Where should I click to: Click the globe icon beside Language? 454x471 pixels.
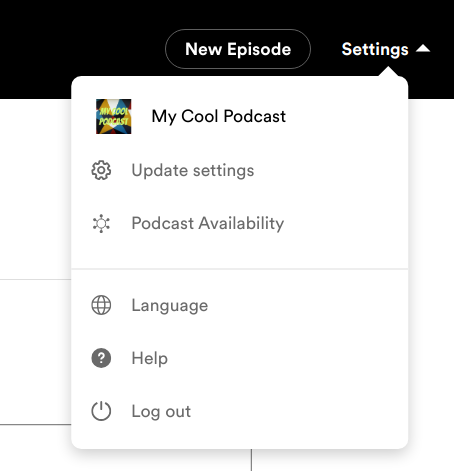(101, 305)
